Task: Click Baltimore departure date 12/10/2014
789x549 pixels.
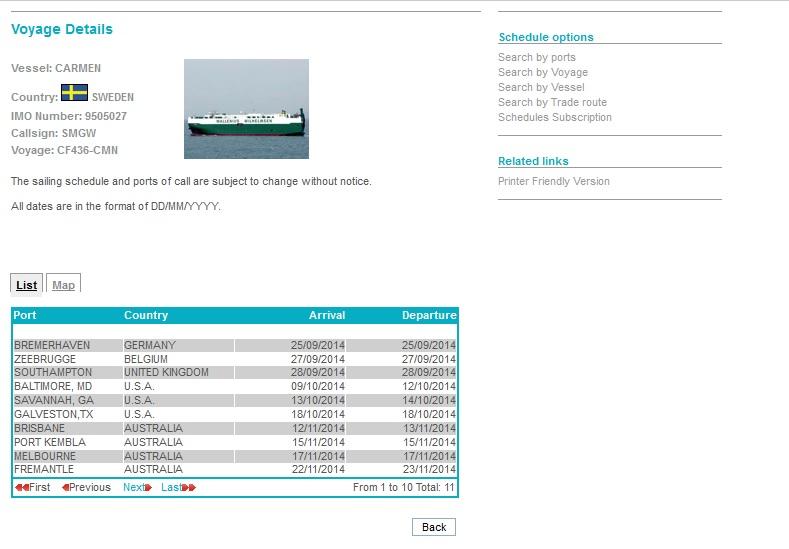Action: coord(429,386)
